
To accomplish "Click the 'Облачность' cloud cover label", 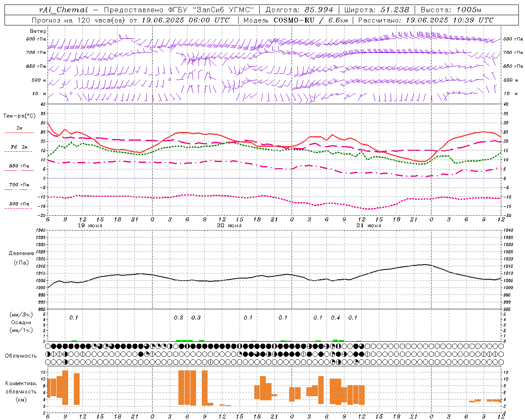I will 21,356.
